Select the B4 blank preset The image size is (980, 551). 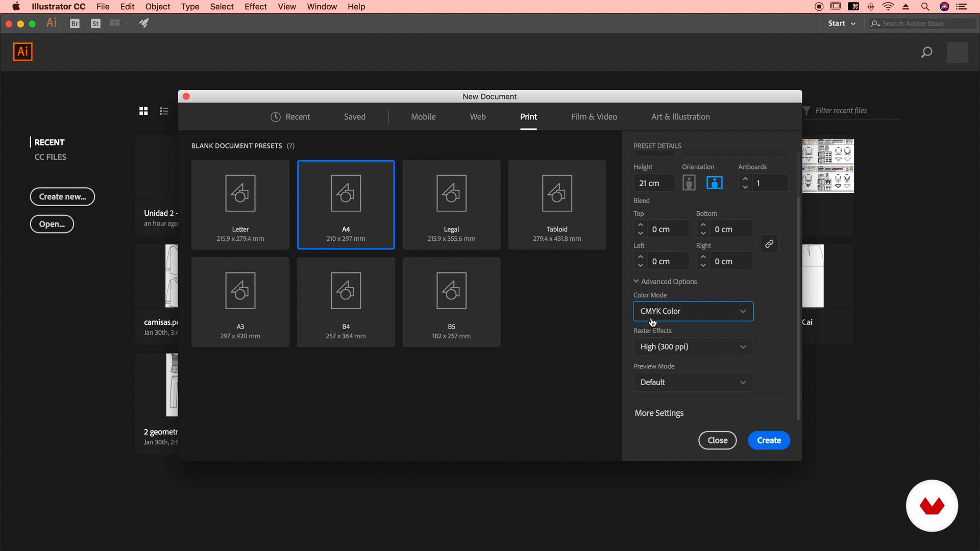pyautogui.click(x=346, y=302)
